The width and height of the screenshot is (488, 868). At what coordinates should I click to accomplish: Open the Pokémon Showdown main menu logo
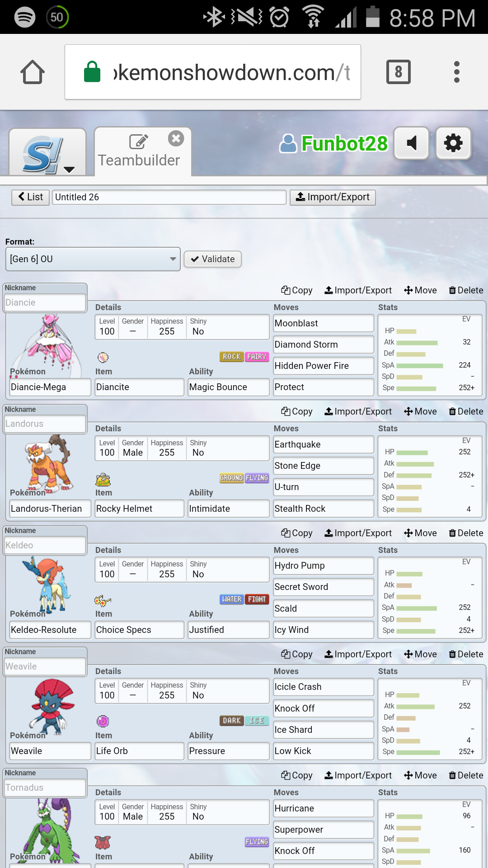47,152
